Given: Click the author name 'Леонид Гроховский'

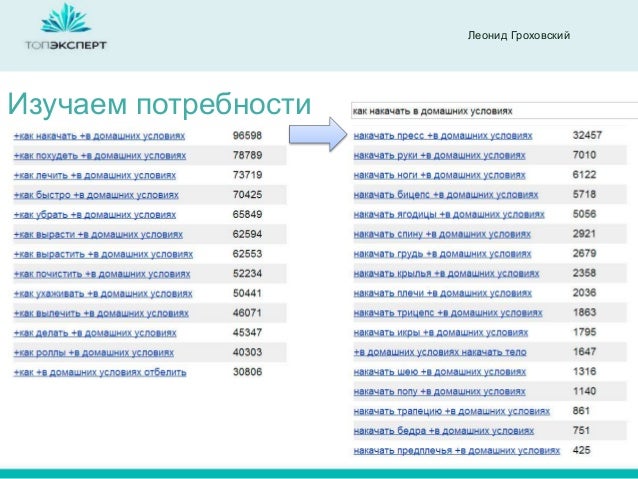Looking at the screenshot, I should (519, 35).
